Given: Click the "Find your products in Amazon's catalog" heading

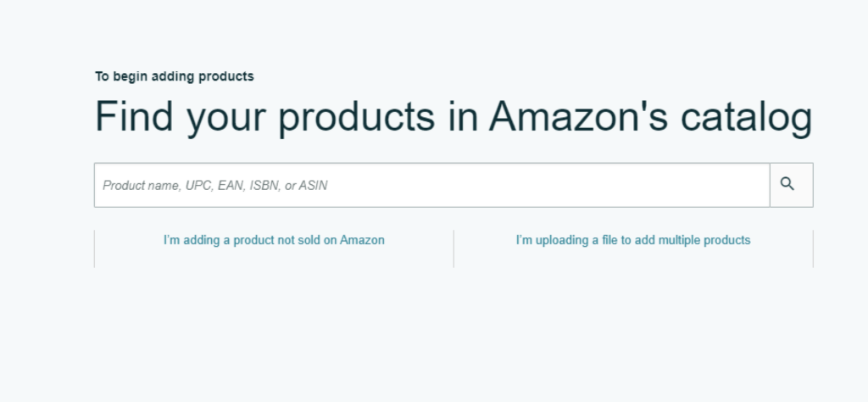Looking at the screenshot, I should (x=453, y=117).
